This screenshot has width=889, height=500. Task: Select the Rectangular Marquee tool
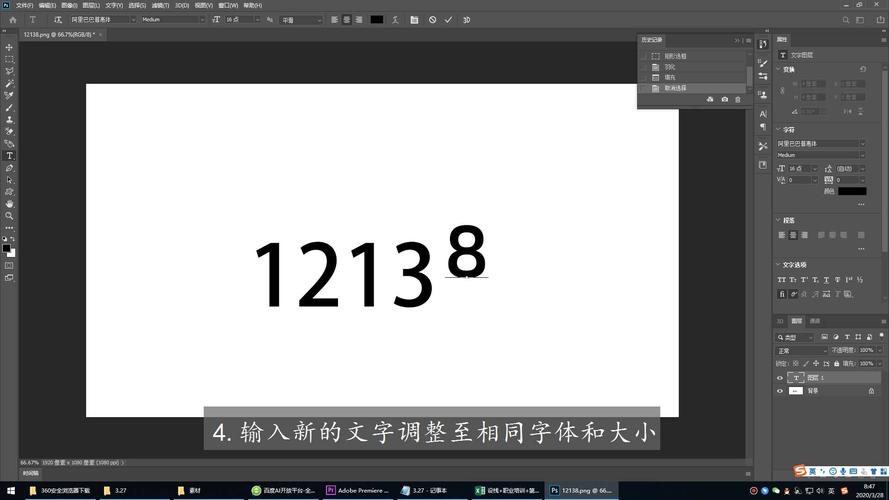(x=9, y=59)
